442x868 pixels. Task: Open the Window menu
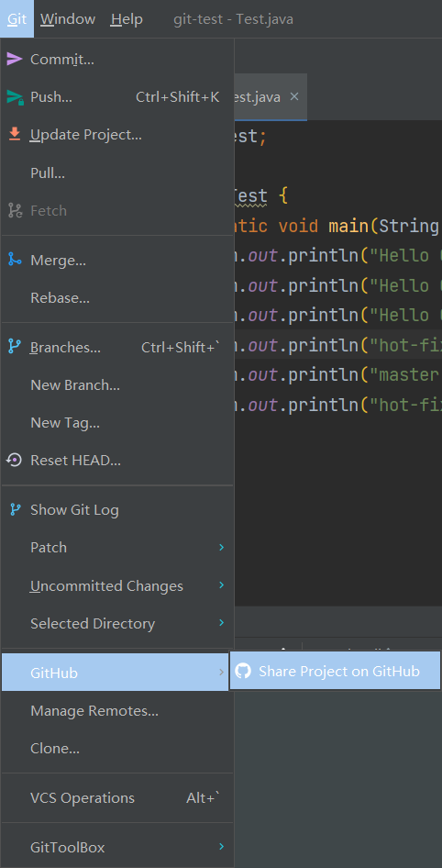(68, 19)
